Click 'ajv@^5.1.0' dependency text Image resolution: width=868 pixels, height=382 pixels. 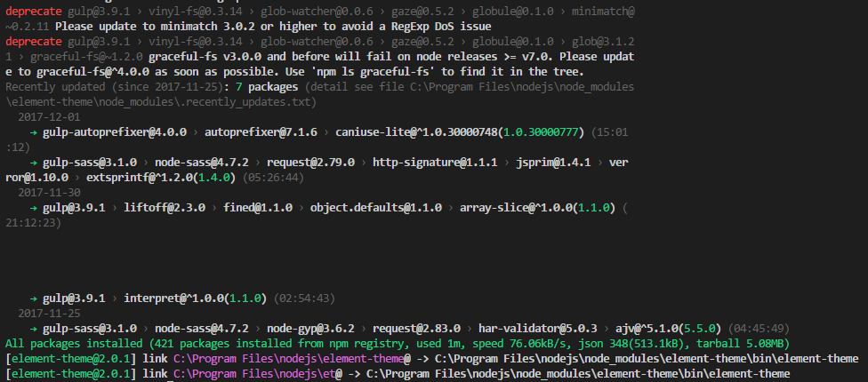point(647,329)
